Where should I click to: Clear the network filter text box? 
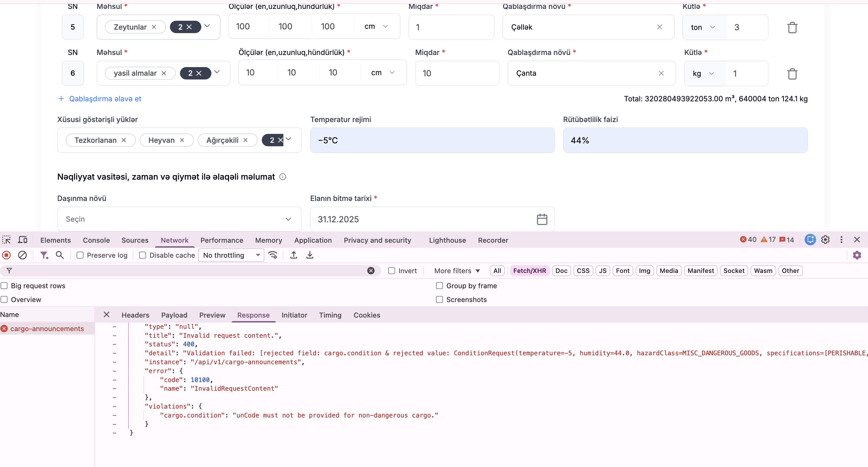tap(371, 271)
